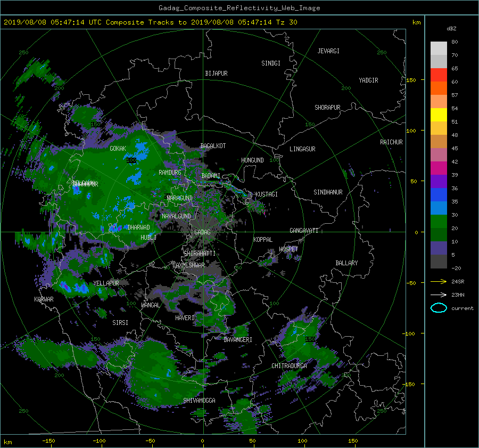Click the SHIVAMOGGA city label
Viewport: 479px width, 448px height.
[x=199, y=401]
